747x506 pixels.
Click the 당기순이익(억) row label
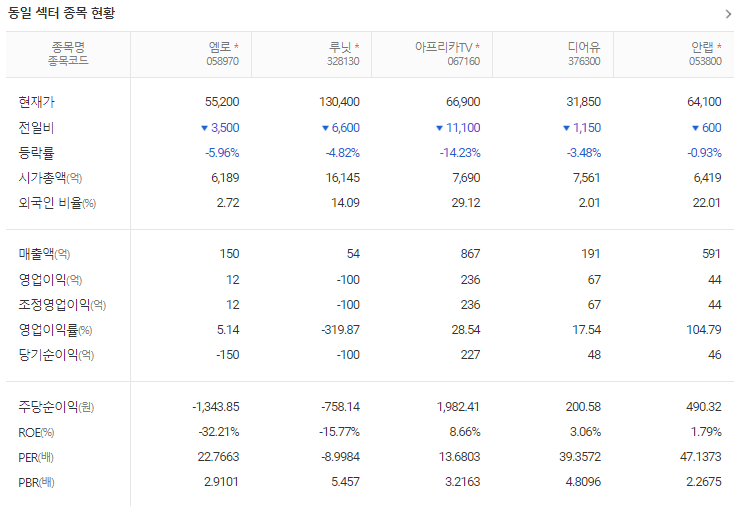(x=56, y=355)
